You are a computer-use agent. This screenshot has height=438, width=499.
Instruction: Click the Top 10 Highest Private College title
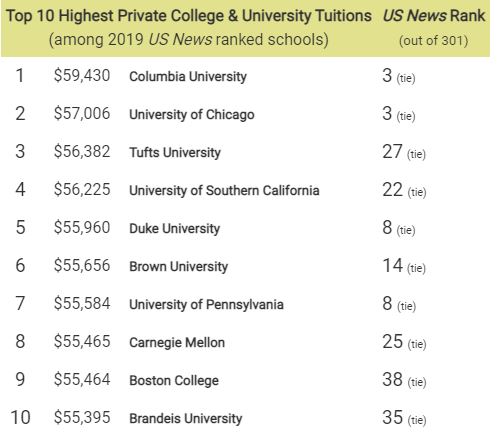coord(189,16)
